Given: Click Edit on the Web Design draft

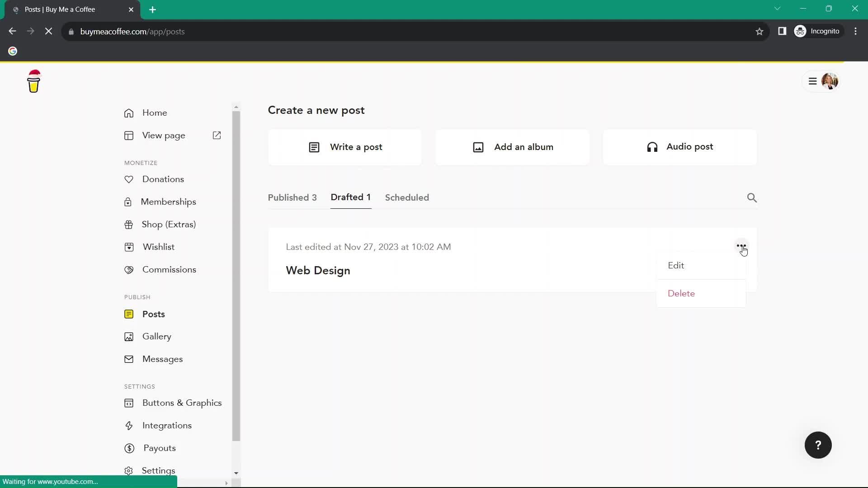Looking at the screenshot, I should [676, 265].
